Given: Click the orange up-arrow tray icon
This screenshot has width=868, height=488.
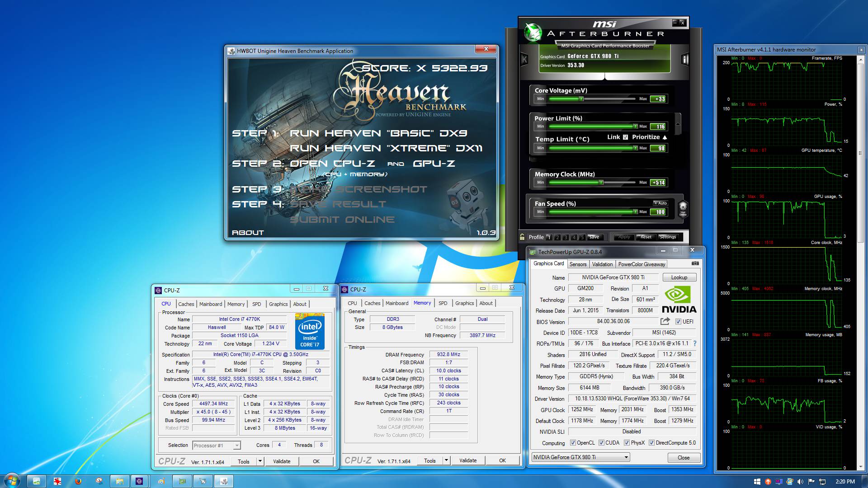Looking at the screenshot, I should 768,482.
